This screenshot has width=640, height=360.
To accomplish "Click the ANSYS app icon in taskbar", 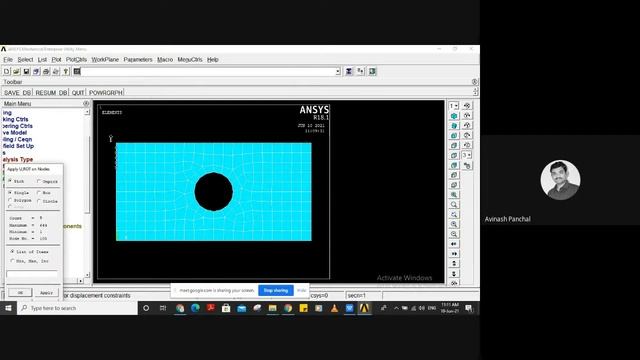I will (x=364, y=308).
